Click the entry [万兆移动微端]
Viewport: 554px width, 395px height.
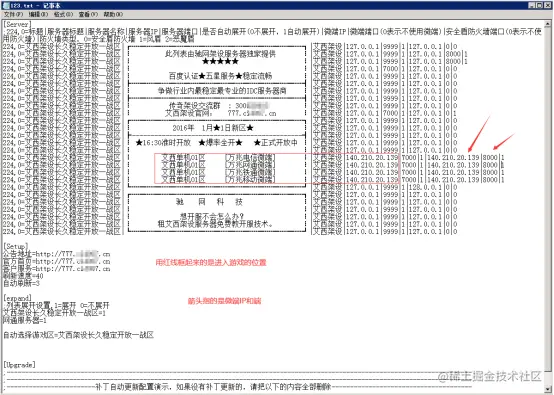pos(250,180)
